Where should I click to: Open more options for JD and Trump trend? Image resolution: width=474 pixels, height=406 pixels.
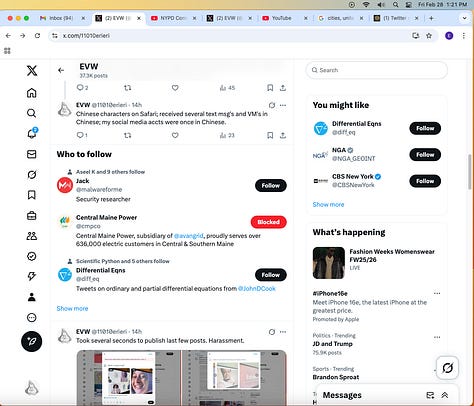coord(437,337)
